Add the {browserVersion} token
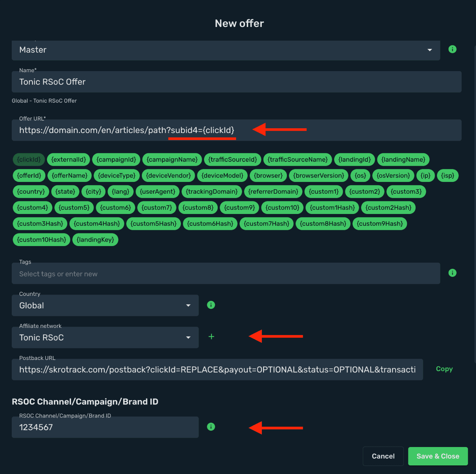 coord(319,176)
